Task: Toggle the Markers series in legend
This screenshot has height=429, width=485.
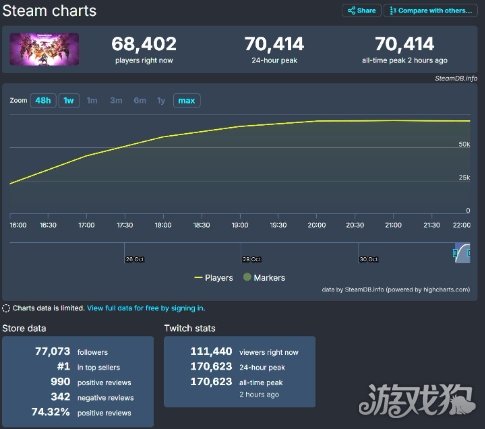Action: 264,278
